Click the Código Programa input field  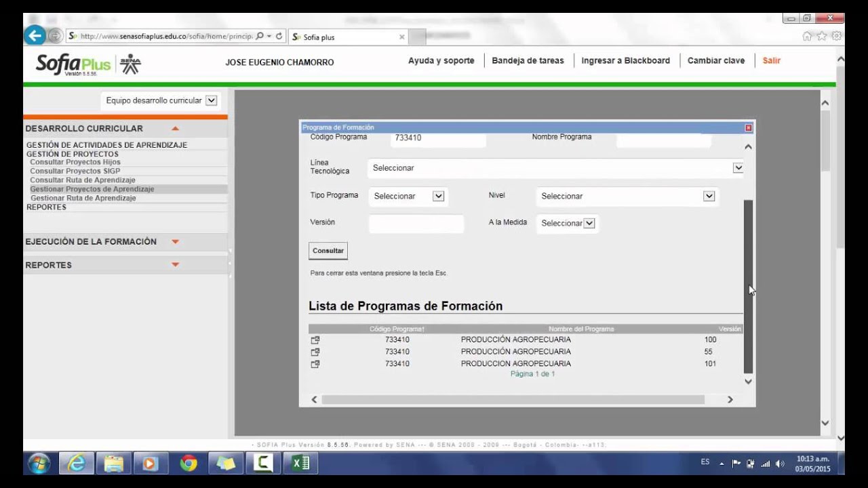[x=439, y=138]
